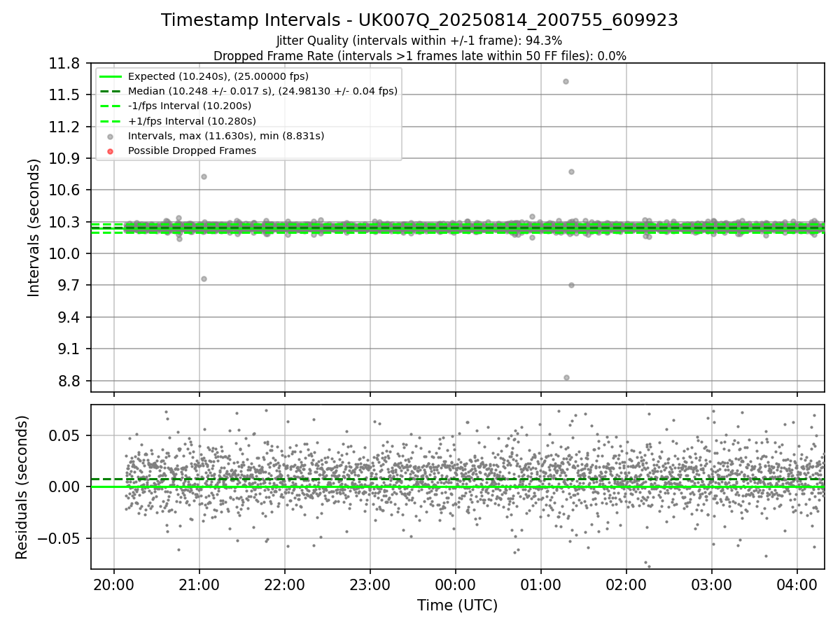Click the minimum outlier point near 8.83 seconds

(566, 377)
